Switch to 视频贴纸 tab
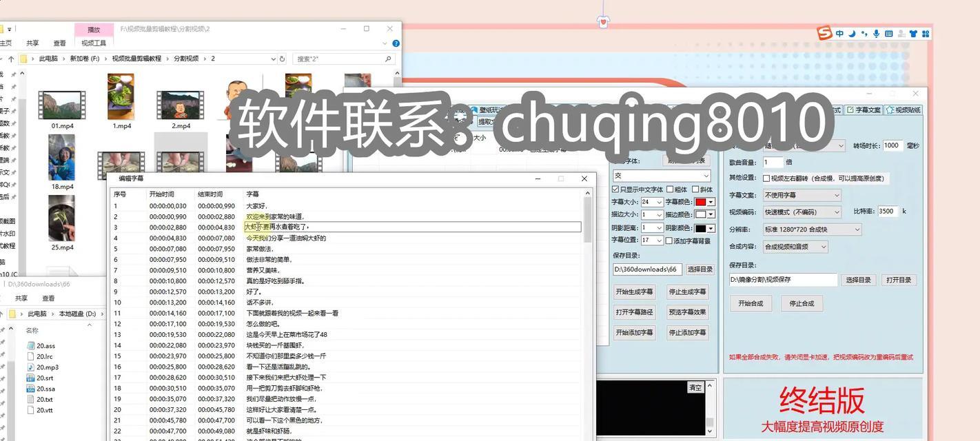The width and height of the screenshot is (980, 441). click(x=903, y=110)
